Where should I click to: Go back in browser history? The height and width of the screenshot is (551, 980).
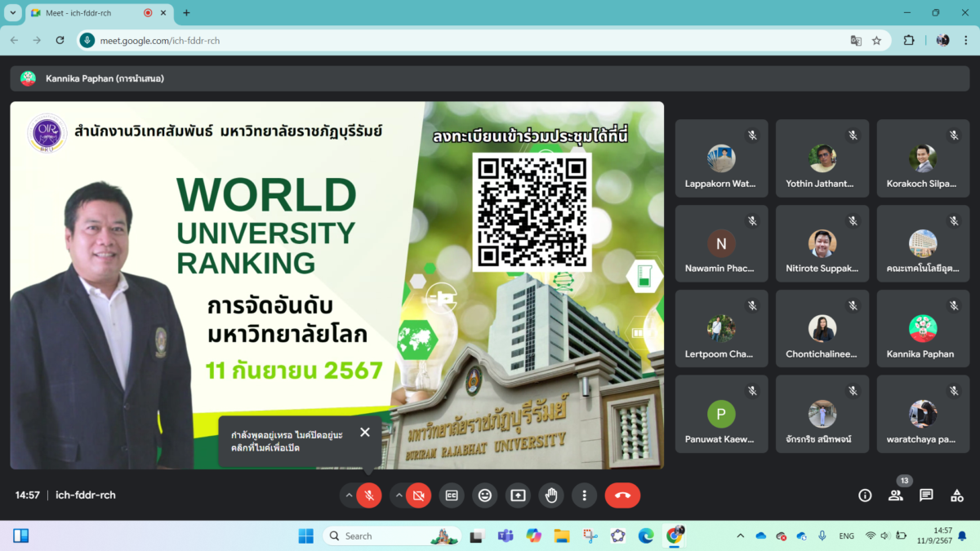(x=14, y=40)
